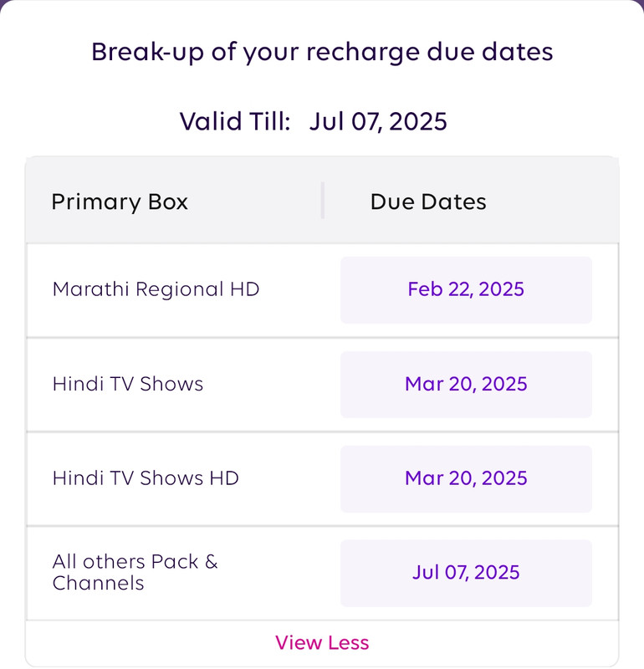
Task: Click the Due Dates column header
Action: [x=428, y=202]
